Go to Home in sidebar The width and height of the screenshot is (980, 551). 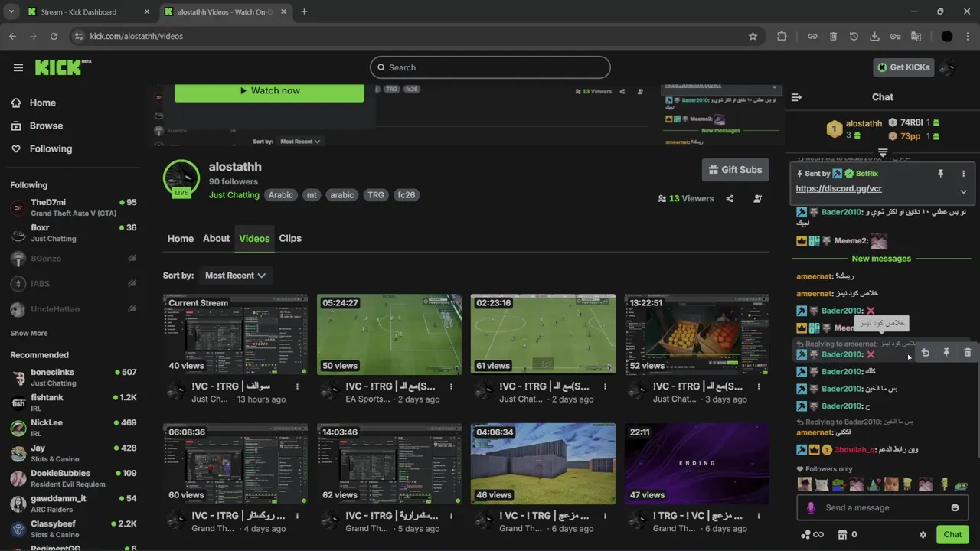[x=42, y=103]
